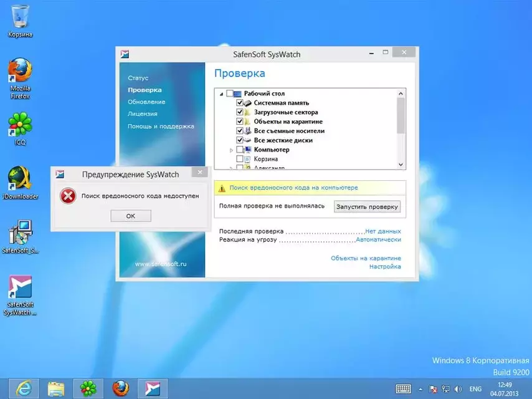This screenshot has height=399, width=532.
Task: Click Поиск вредоносного кода недоступен message
Action: tap(140, 196)
